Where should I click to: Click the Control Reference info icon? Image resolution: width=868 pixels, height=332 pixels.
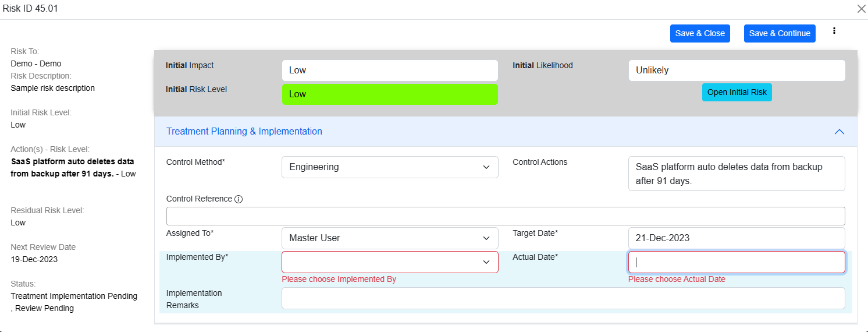[x=239, y=199]
